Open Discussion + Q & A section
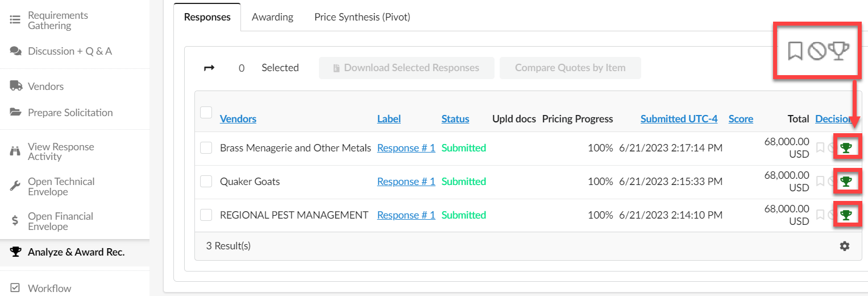 click(69, 51)
